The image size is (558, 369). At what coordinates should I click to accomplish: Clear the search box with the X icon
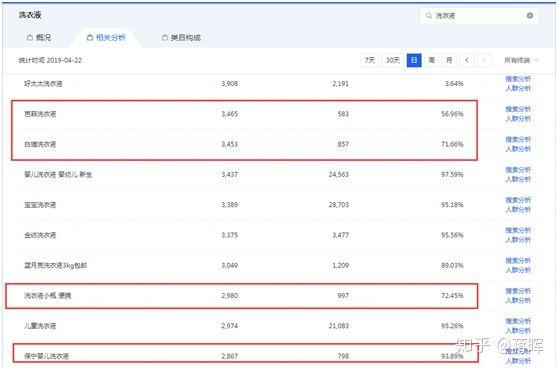click(x=530, y=16)
